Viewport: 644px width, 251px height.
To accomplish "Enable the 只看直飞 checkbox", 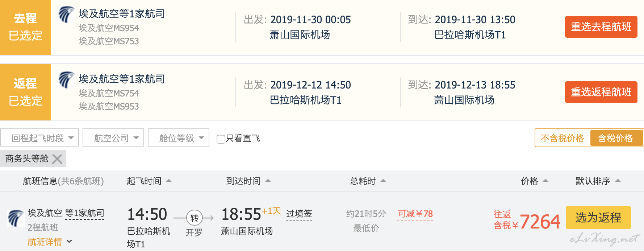I will point(221,139).
